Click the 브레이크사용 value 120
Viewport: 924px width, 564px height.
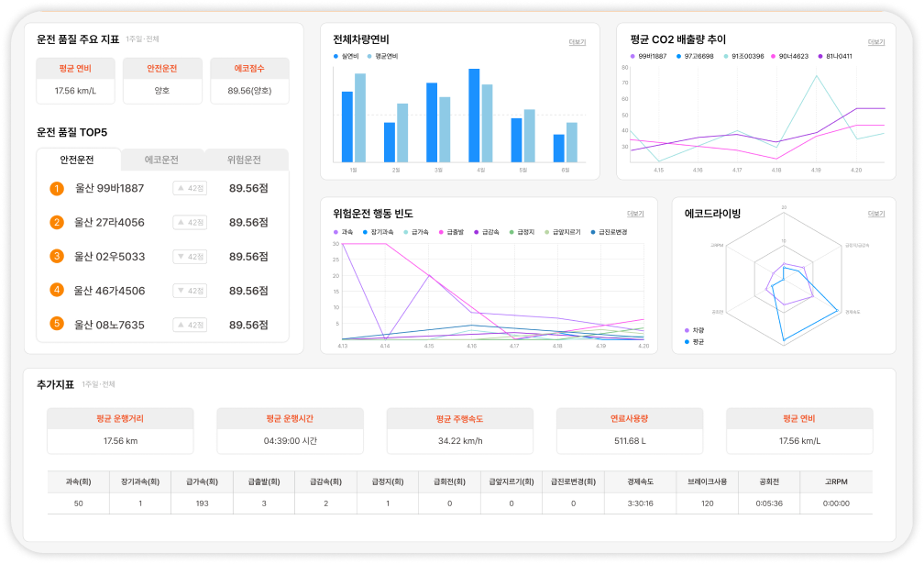708,503
